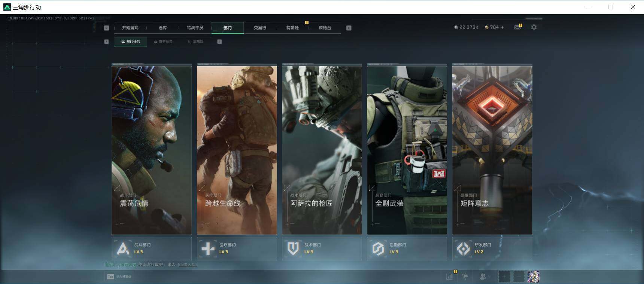This screenshot has height=284, width=644.
Task: Click the 战术部门 LV.3 label
Action: pyautogui.click(x=309, y=252)
